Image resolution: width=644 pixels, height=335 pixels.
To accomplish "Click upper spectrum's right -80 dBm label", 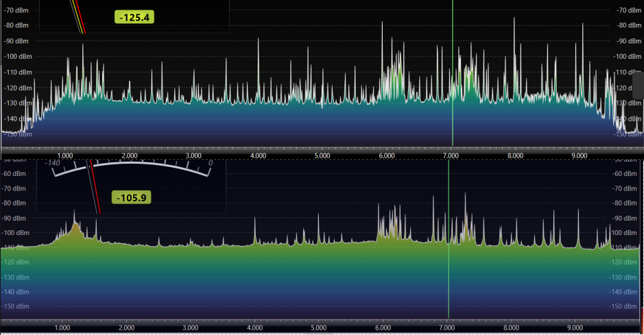I will 628,25.
